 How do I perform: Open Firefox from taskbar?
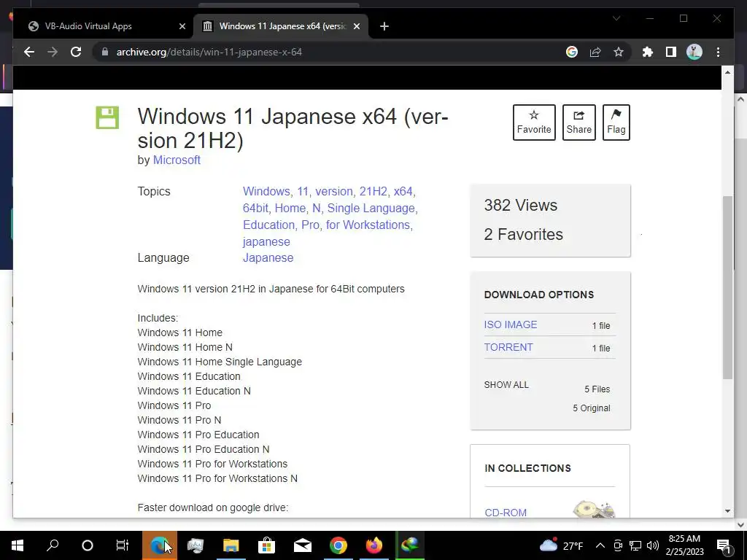(374, 545)
